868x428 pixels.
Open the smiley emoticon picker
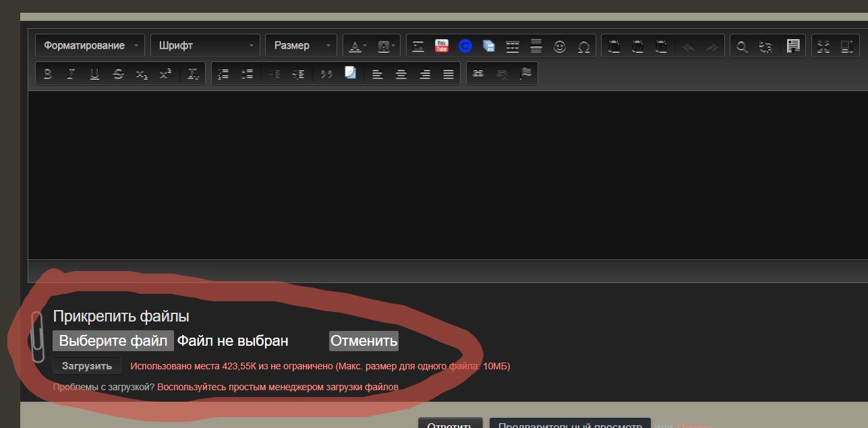[x=560, y=47]
